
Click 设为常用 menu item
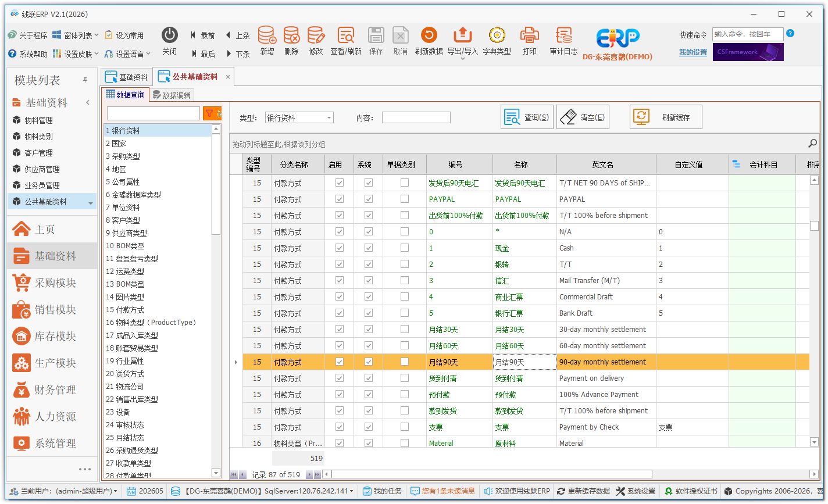[x=124, y=35]
